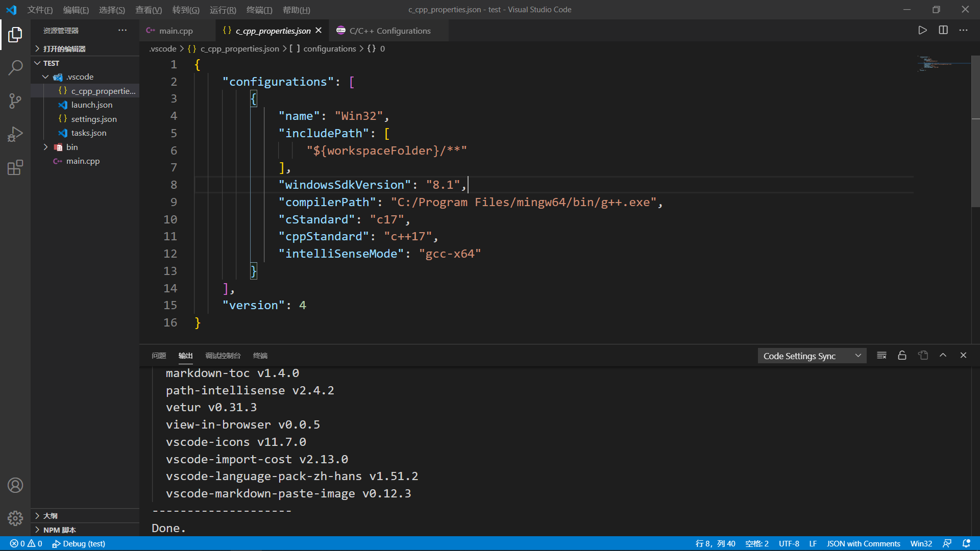The height and width of the screenshot is (551, 980).
Task: Open the Manage gear icon
Action: tap(15, 518)
